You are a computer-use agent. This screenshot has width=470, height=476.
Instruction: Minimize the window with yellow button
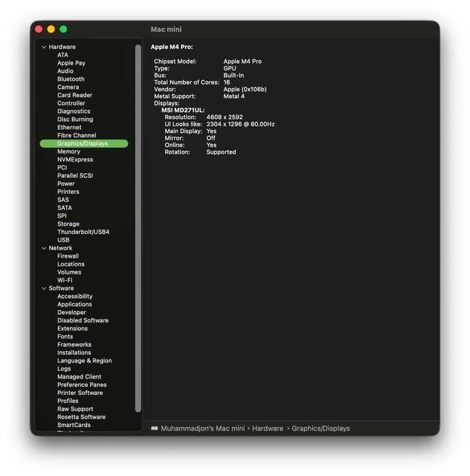point(51,29)
